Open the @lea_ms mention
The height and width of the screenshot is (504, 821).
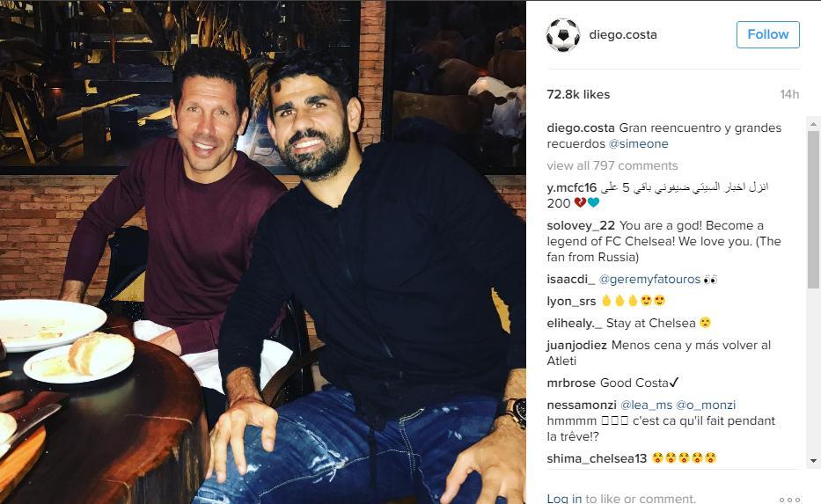tap(646, 405)
